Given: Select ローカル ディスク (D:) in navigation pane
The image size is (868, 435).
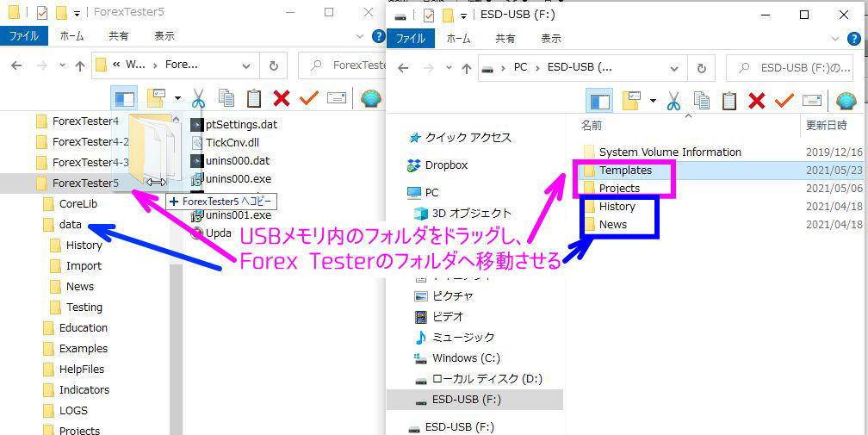Looking at the screenshot, I should tap(487, 379).
